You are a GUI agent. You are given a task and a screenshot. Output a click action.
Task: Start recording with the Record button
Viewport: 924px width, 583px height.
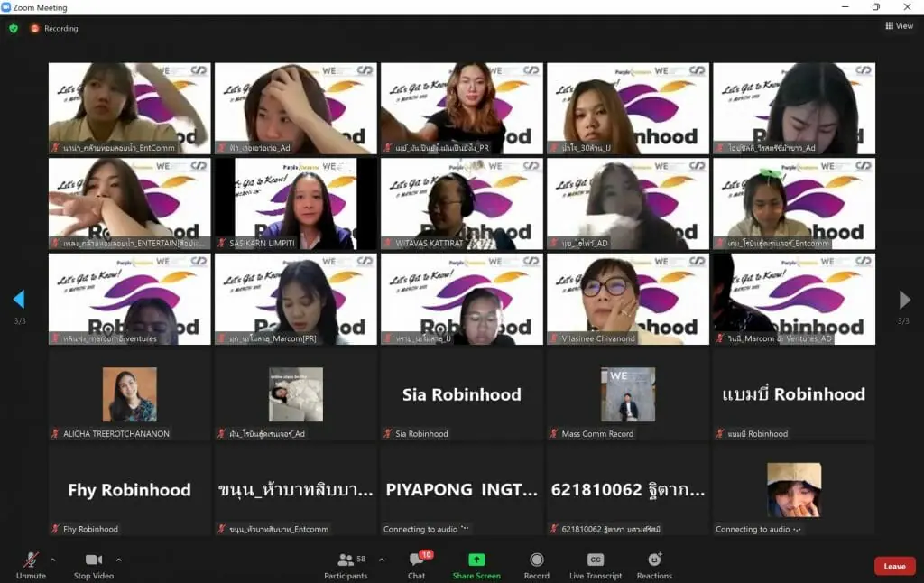[x=536, y=565]
